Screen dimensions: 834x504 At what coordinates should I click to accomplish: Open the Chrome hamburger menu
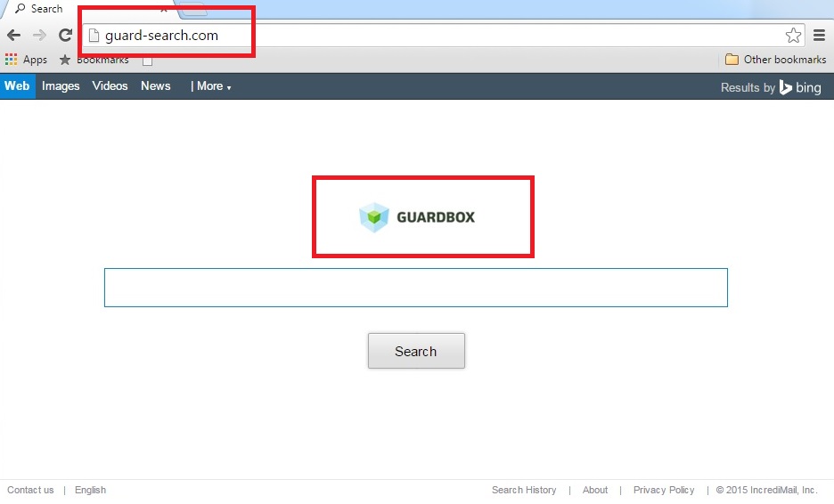click(819, 35)
